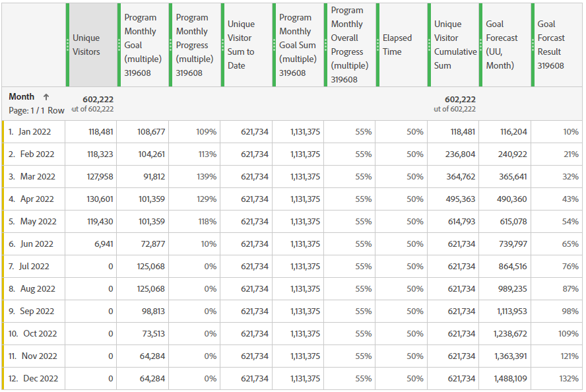Click the Unique Visitors column drag handle
Viewport: 586px width, 392px height.
[x=68, y=45]
